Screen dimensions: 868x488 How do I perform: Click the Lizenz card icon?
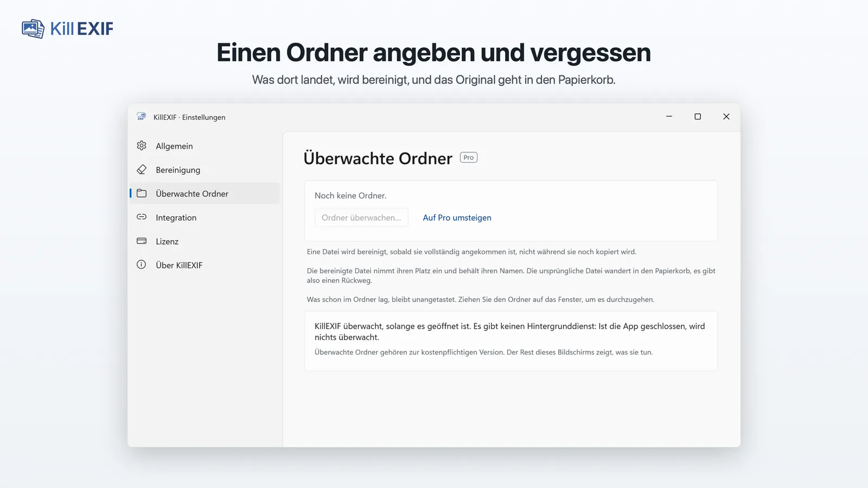(x=142, y=241)
